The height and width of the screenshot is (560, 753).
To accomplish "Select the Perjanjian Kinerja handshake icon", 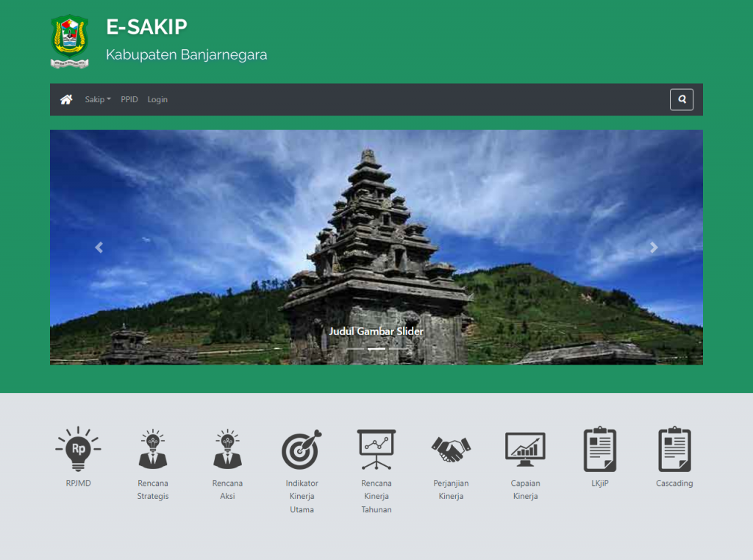I will (x=451, y=448).
